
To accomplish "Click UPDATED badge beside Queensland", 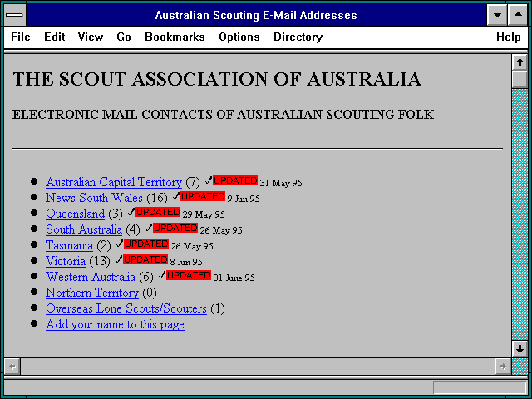I will [x=158, y=212].
